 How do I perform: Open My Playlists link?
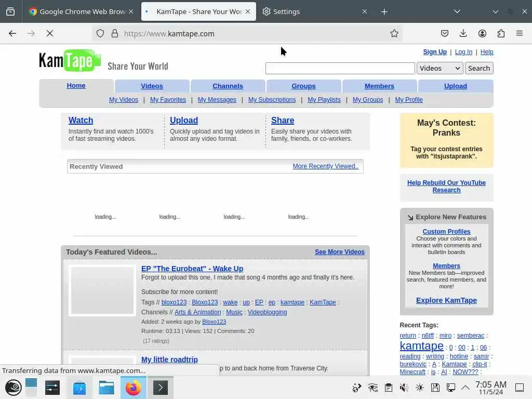pyautogui.click(x=324, y=100)
